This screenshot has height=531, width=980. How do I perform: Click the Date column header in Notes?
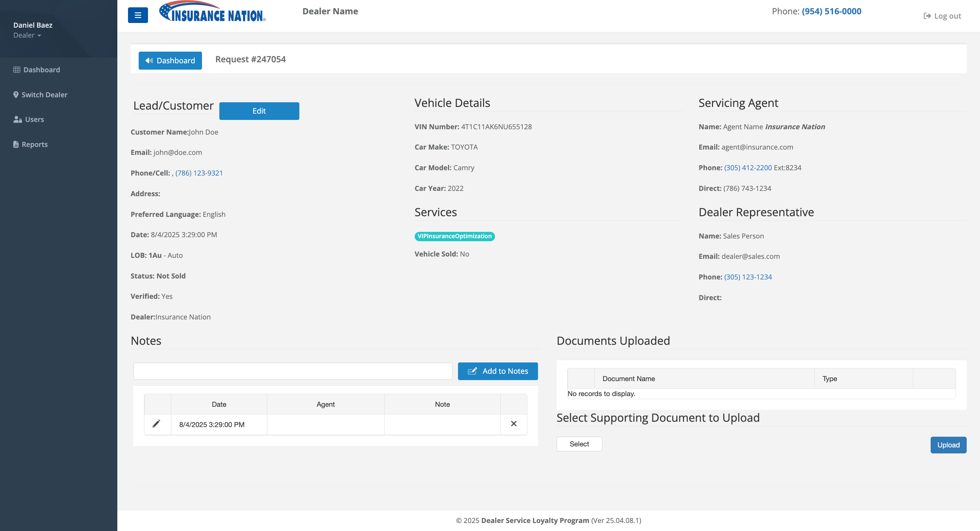pos(219,404)
